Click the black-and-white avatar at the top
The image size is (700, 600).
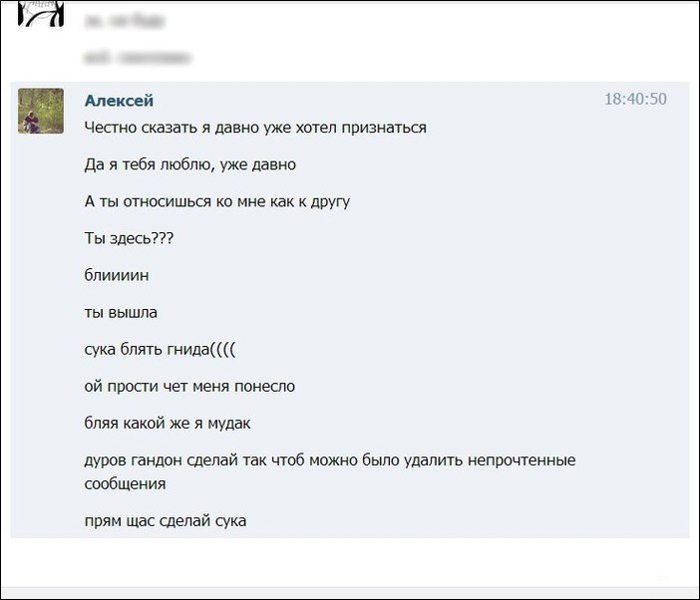[x=41, y=13]
